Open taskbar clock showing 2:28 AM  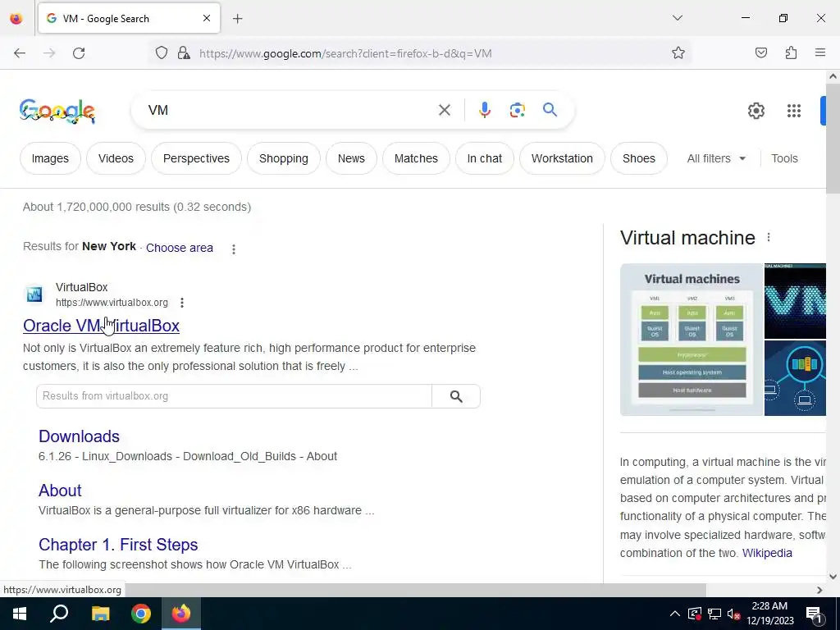tap(769, 614)
